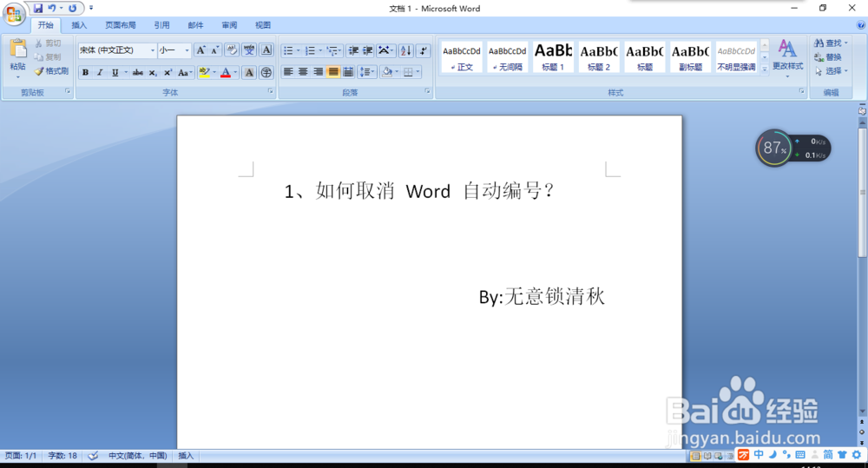Open phonetic guide (wén) tool
Image resolution: width=868 pixels, height=468 pixels.
[x=249, y=50]
